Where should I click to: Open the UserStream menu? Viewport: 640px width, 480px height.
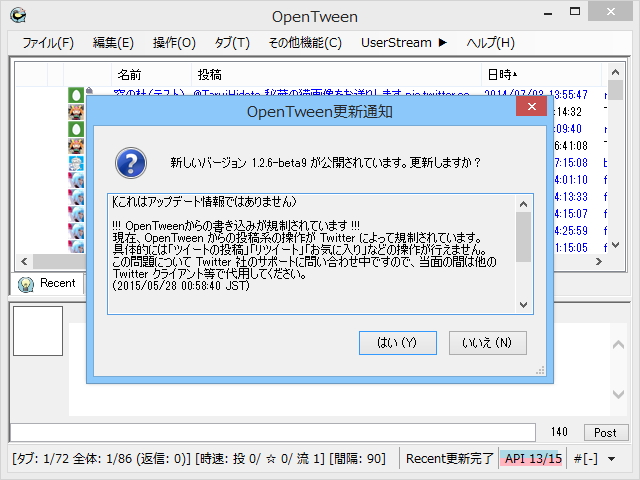point(404,42)
